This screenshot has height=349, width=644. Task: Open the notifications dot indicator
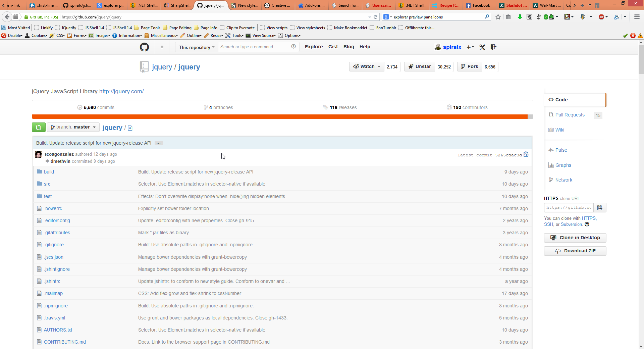point(162,47)
